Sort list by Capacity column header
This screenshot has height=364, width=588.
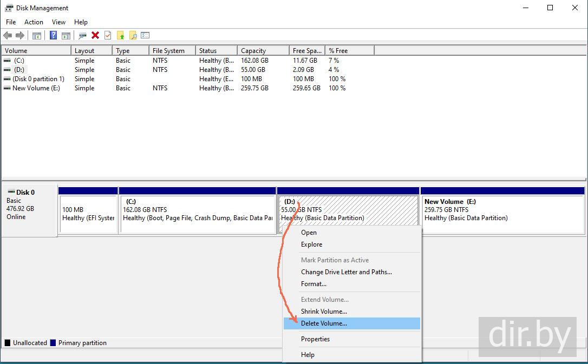pyautogui.click(x=253, y=51)
